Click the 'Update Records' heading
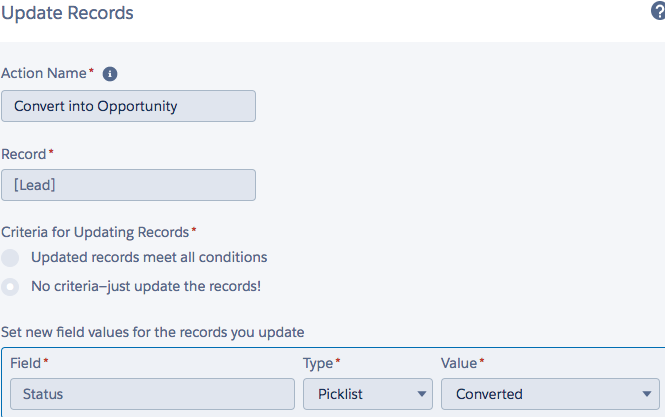This screenshot has width=665, height=417. (68, 14)
